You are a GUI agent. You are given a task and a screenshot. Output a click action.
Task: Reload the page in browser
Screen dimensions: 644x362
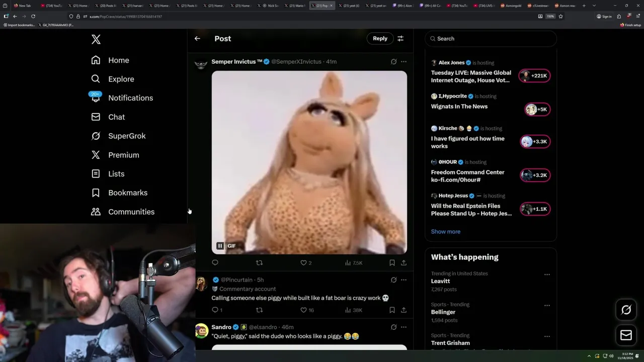33,17
